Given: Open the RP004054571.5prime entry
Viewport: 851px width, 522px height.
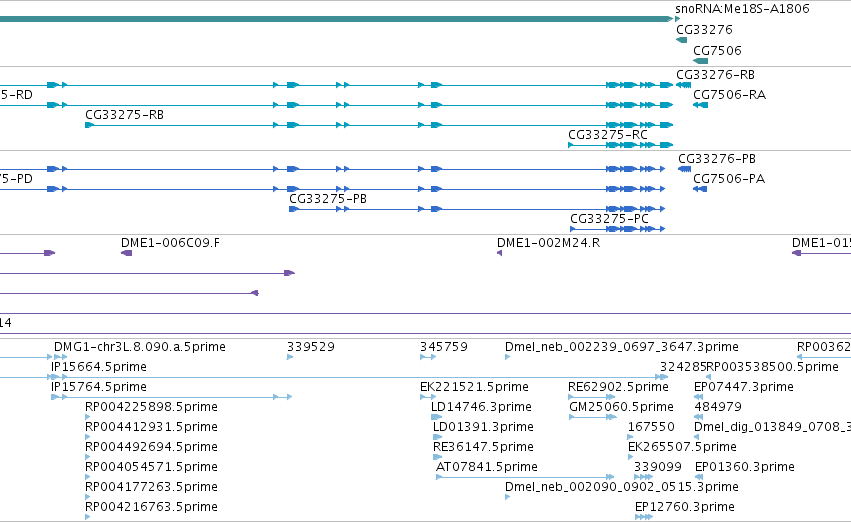Looking at the screenshot, I should (151, 467).
